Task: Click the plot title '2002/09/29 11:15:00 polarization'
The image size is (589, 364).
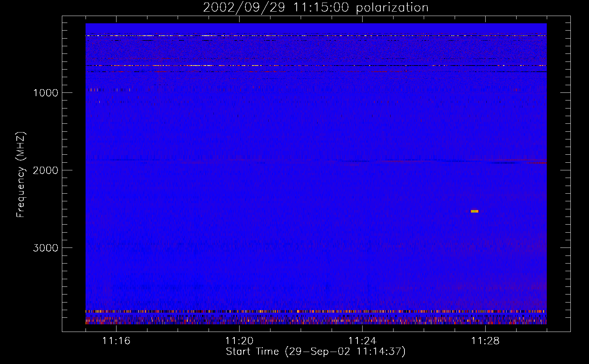Action: pyautogui.click(x=316, y=8)
